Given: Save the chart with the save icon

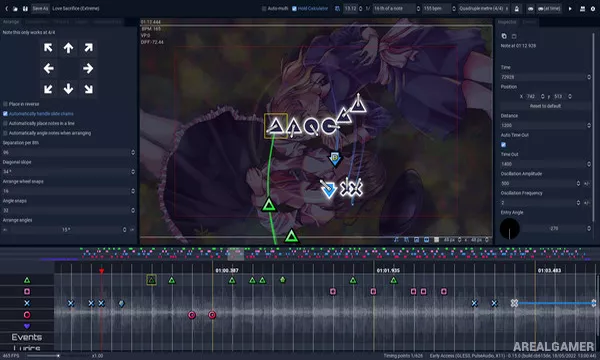Looking at the screenshot, I should (x=25, y=8).
